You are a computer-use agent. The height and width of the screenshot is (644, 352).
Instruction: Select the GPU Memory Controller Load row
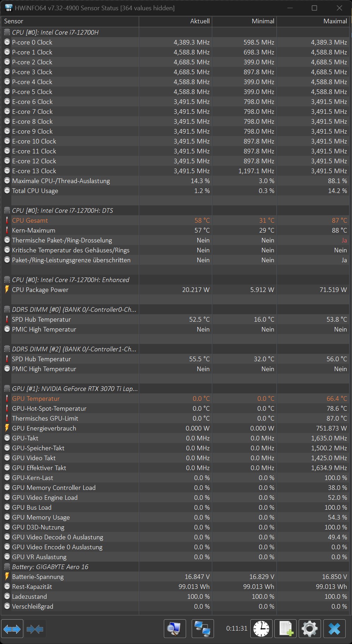[175, 487]
